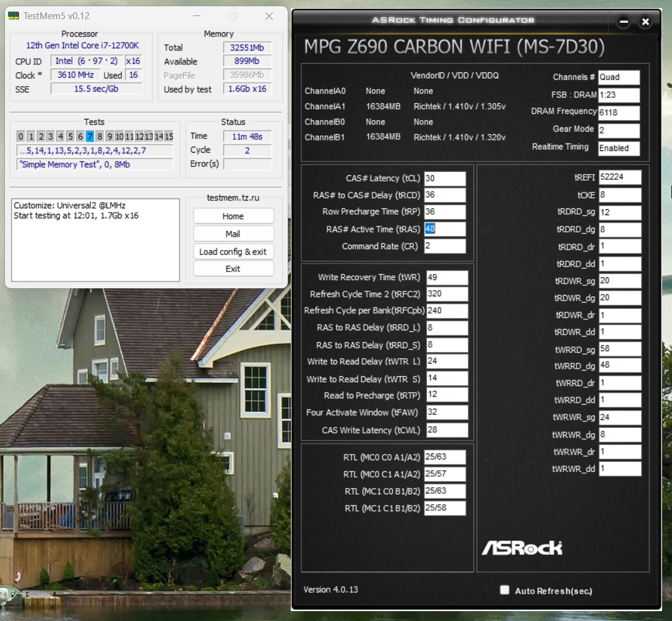Viewport: 672px width, 621px height.
Task: Toggle the Auto Refresh(sec) checkbox
Action: coord(504,590)
